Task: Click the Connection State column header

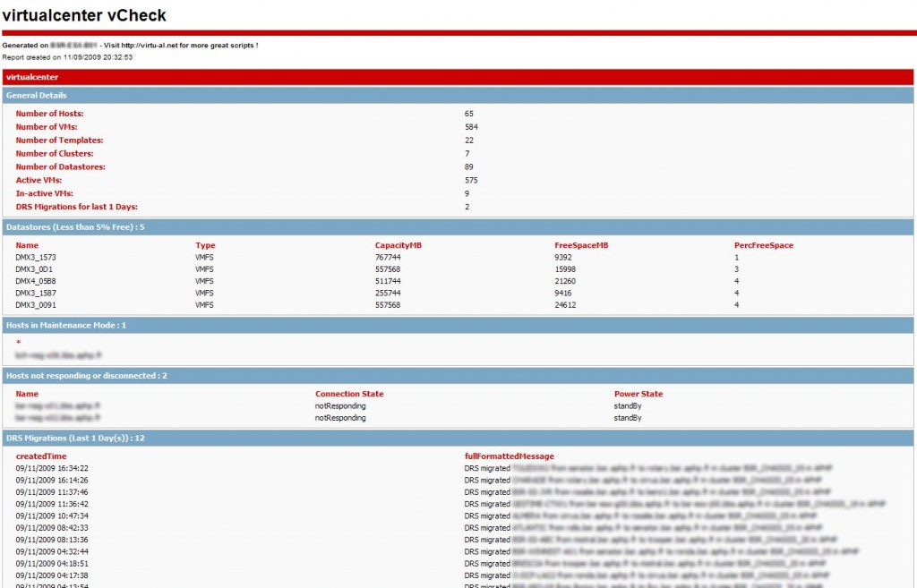Action: (x=349, y=394)
